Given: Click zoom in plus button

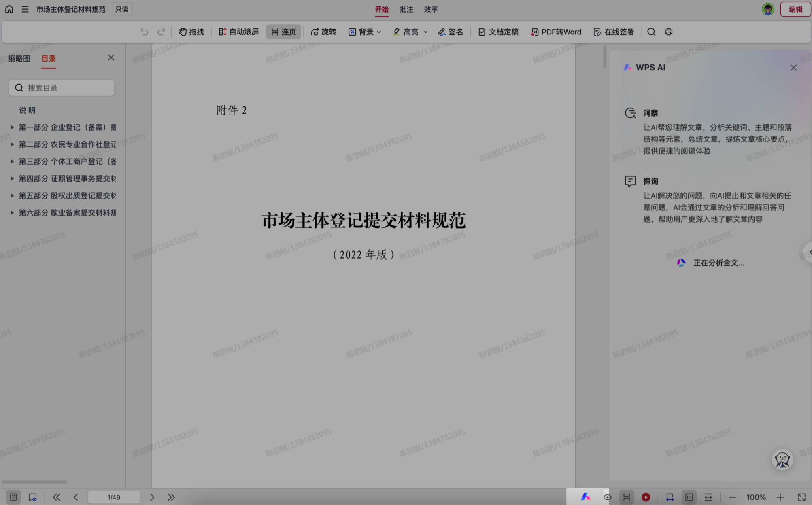Looking at the screenshot, I should click(x=780, y=497).
